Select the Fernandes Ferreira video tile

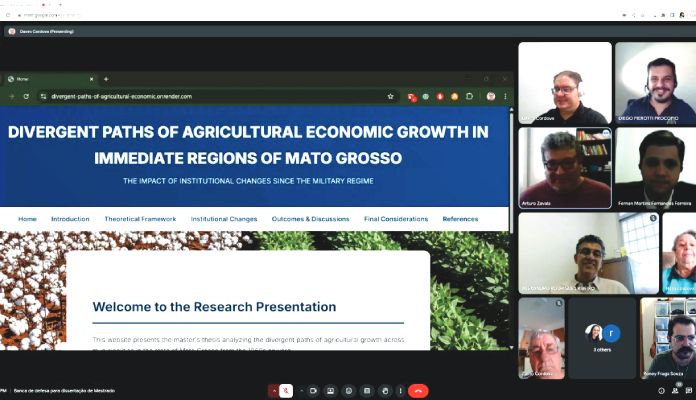(655, 168)
